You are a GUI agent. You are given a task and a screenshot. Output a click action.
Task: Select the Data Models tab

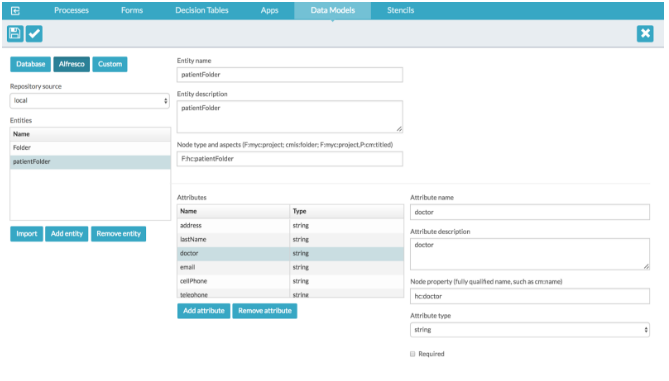click(x=332, y=10)
